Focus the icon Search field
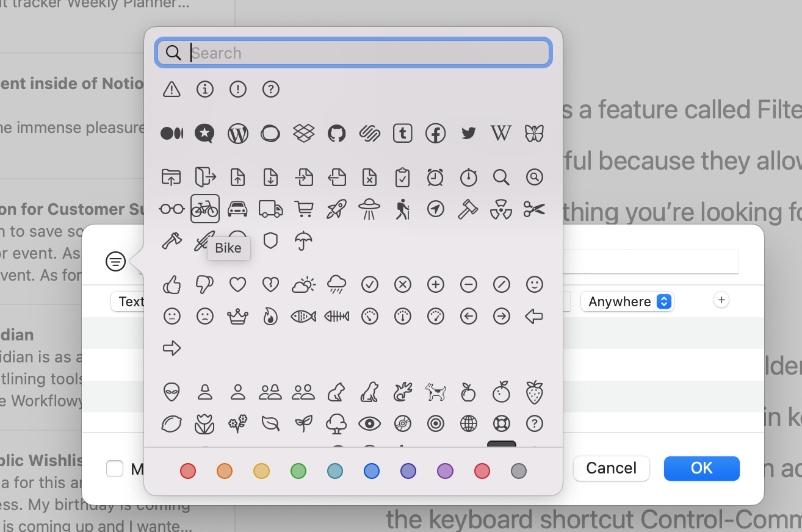This screenshot has height=532, width=802. (x=354, y=53)
